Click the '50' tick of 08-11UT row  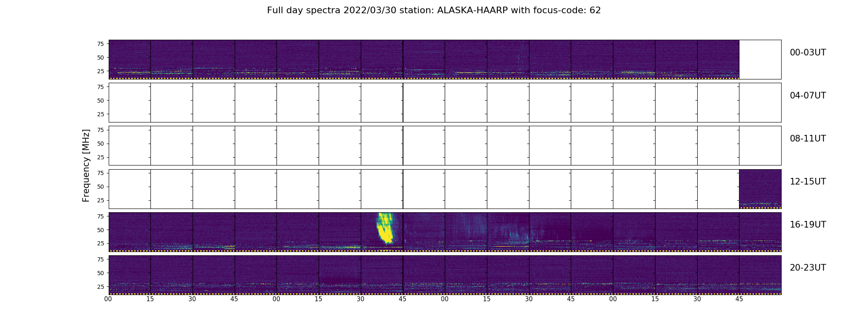100,144
